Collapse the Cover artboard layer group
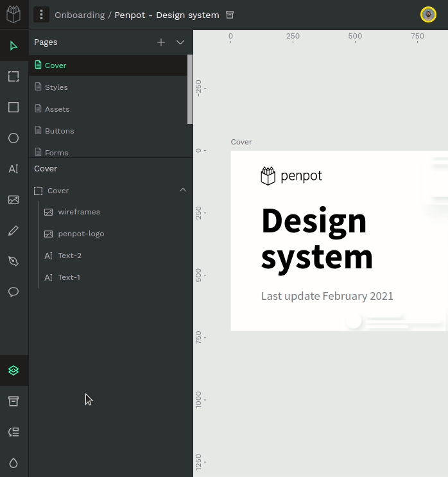Screen dimensions: 448x477 pyautogui.click(x=183, y=190)
